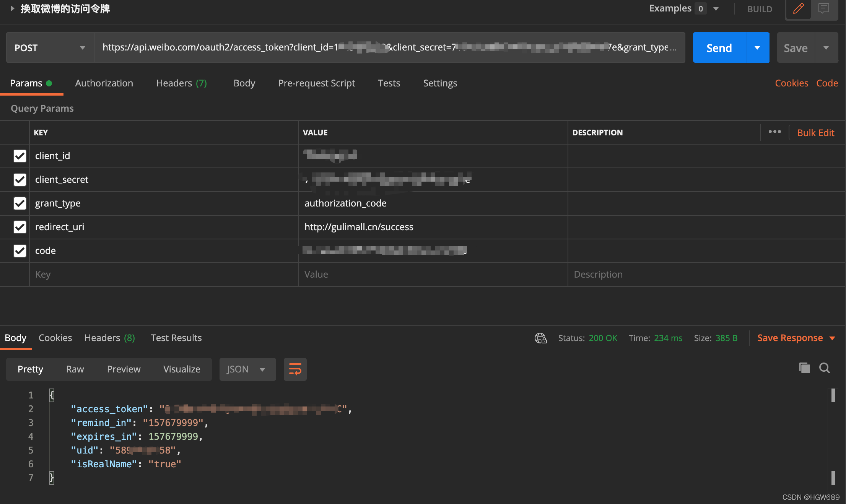Uncheck the grant_type parameter checkbox
The image size is (846, 504).
pyautogui.click(x=20, y=203)
